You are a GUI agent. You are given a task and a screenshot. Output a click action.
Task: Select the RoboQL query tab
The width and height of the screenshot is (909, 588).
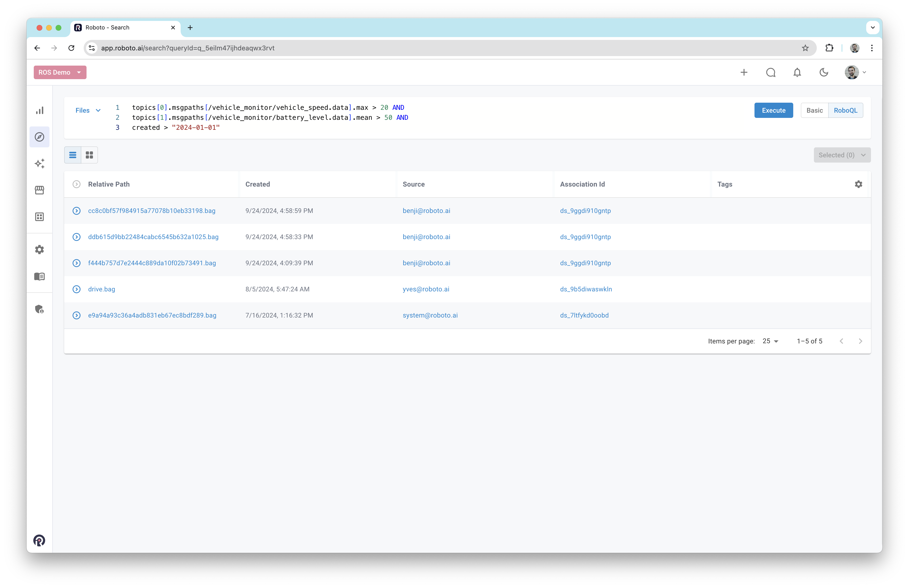coord(845,110)
